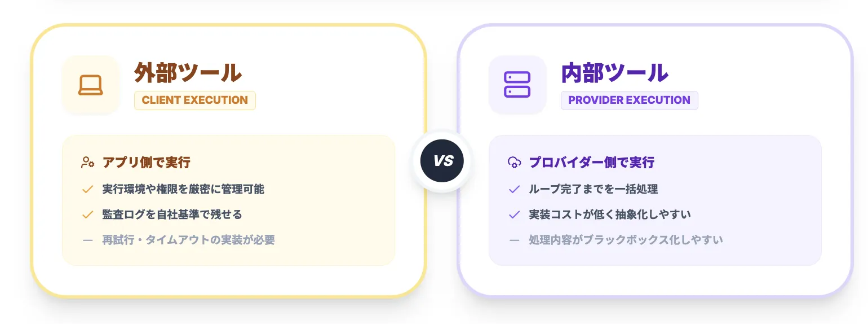Click the cloud-gear icon next to プロバイダー側で実行

(514, 163)
